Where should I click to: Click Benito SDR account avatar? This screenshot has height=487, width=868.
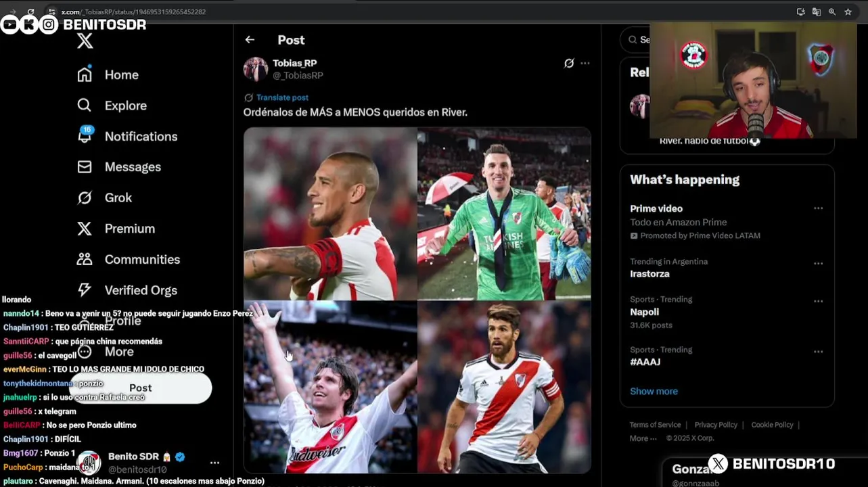coord(89,463)
